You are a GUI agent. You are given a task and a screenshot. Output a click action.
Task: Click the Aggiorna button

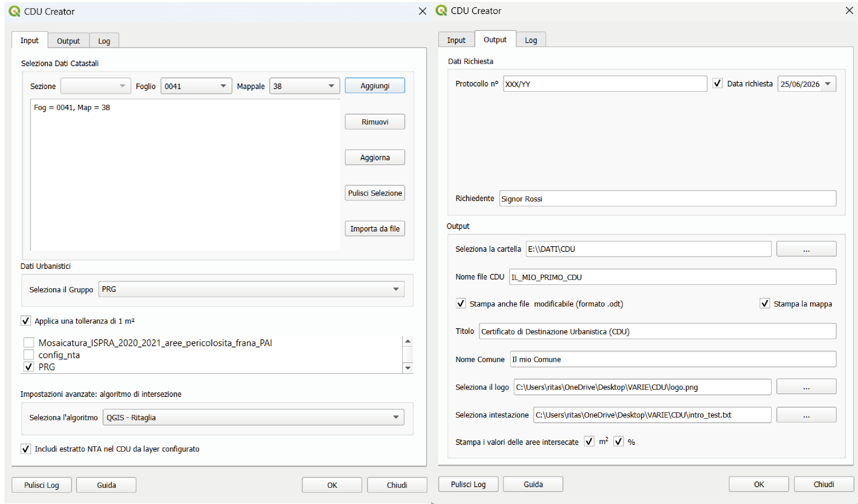[375, 157]
